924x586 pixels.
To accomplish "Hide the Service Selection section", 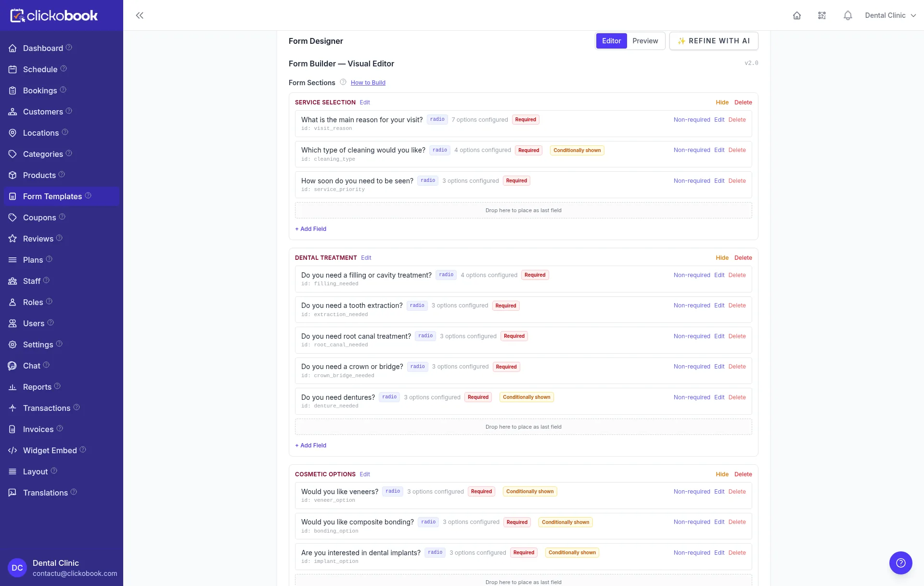I will [722, 102].
